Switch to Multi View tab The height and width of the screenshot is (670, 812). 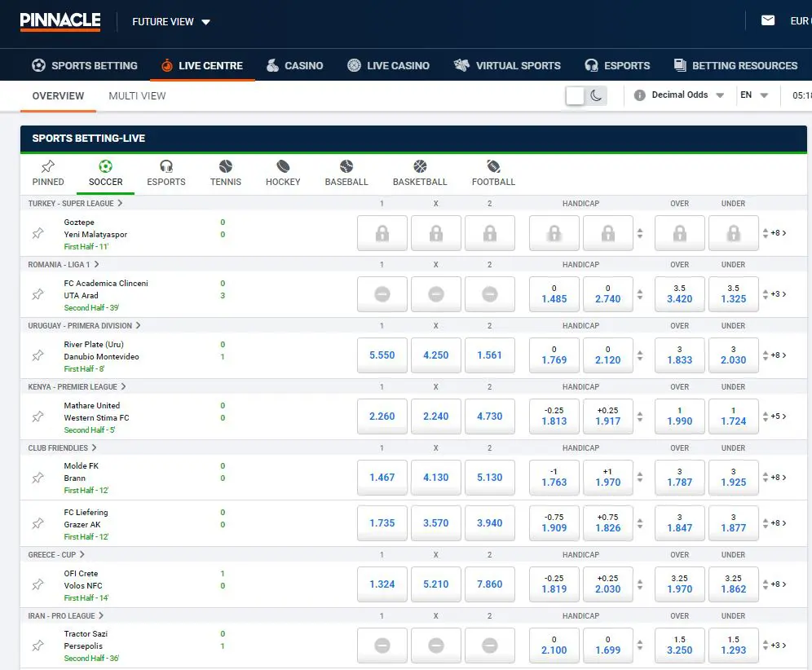137,96
